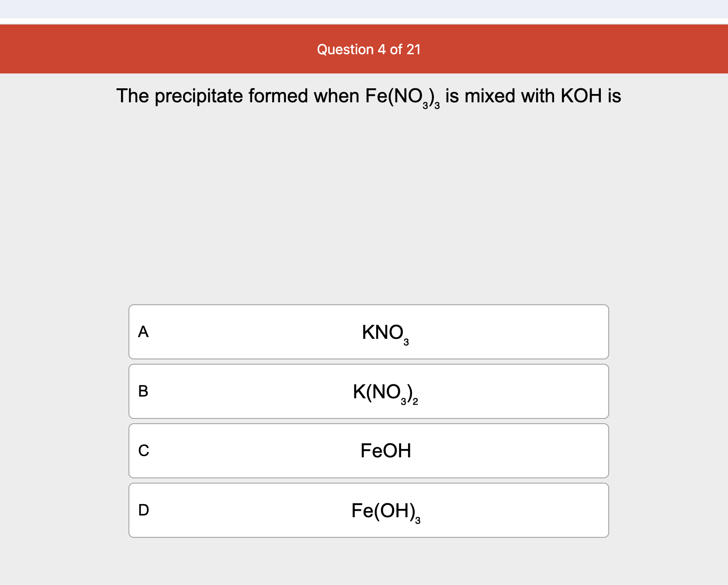
Task: Click the FeOH formula text
Action: coord(385,450)
